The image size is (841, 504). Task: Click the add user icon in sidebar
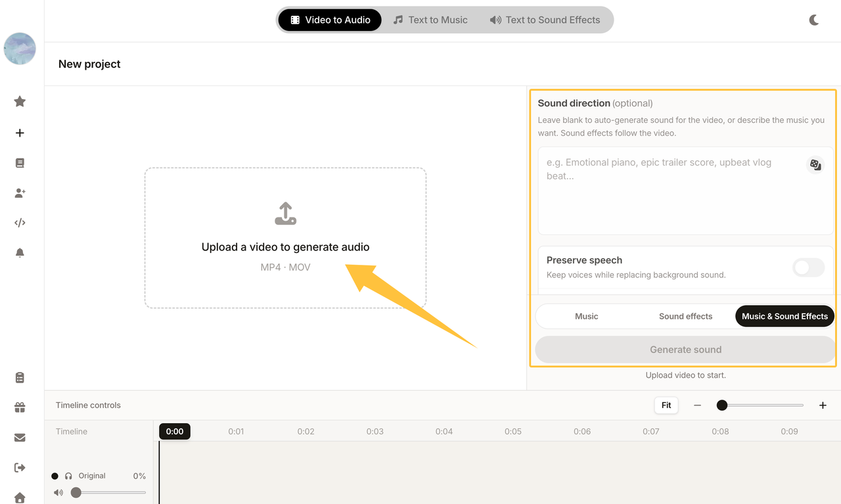coord(20,193)
